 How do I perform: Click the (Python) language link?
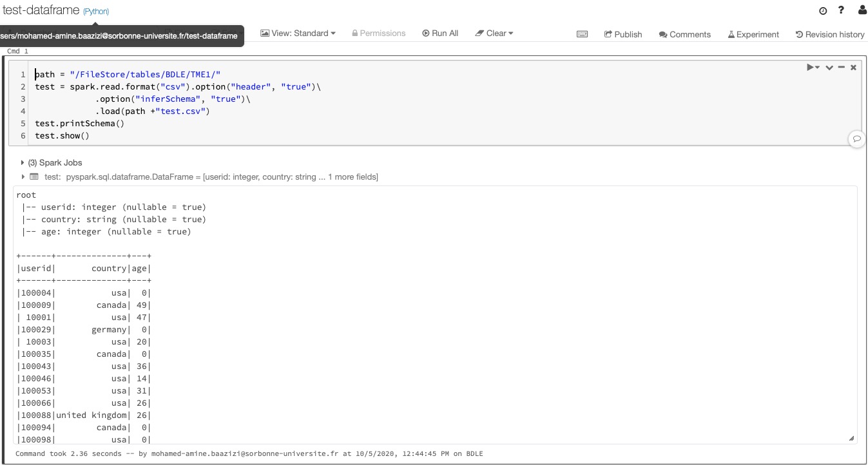tap(96, 12)
